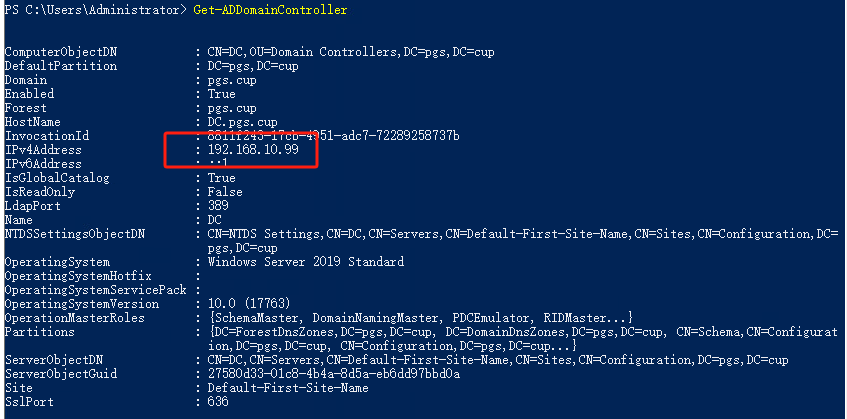Click the Site value Default-First-Site-Name
Viewport: 847px width, 419px height.
pos(288,388)
